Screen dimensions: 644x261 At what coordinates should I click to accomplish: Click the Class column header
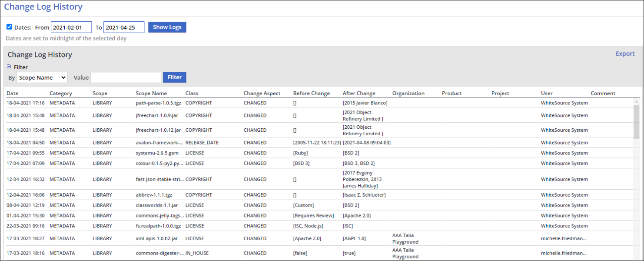(192, 93)
